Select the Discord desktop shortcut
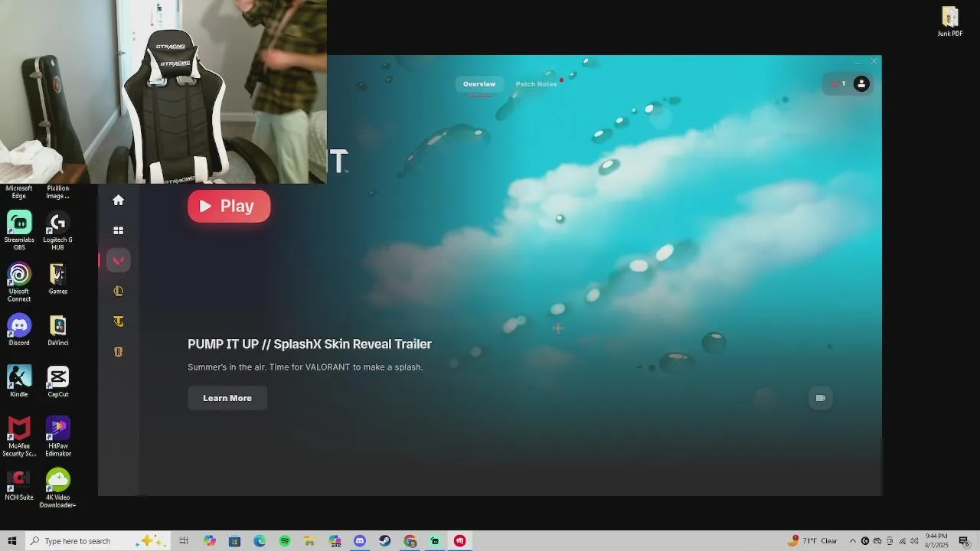This screenshot has height=551, width=980. (x=19, y=330)
